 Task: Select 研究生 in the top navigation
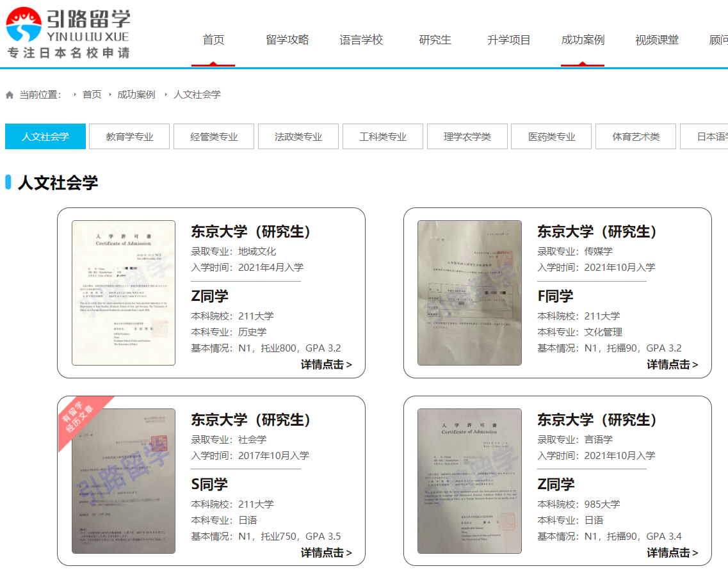coord(435,40)
